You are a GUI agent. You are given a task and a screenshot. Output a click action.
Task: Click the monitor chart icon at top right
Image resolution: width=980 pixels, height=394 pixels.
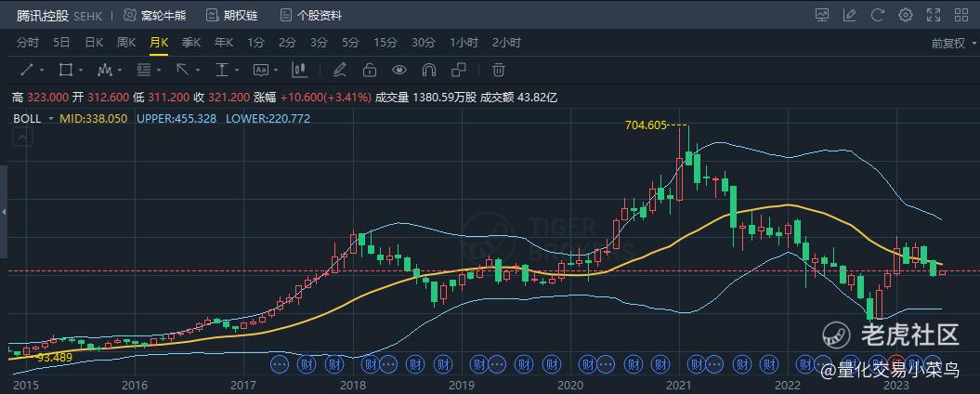pos(822,15)
